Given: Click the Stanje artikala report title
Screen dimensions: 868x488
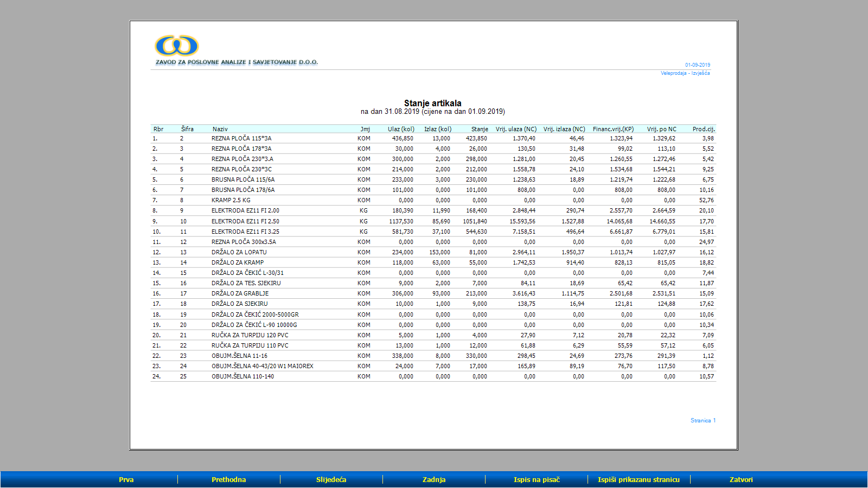Looking at the screenshot, I should click(x=432, y=103).
